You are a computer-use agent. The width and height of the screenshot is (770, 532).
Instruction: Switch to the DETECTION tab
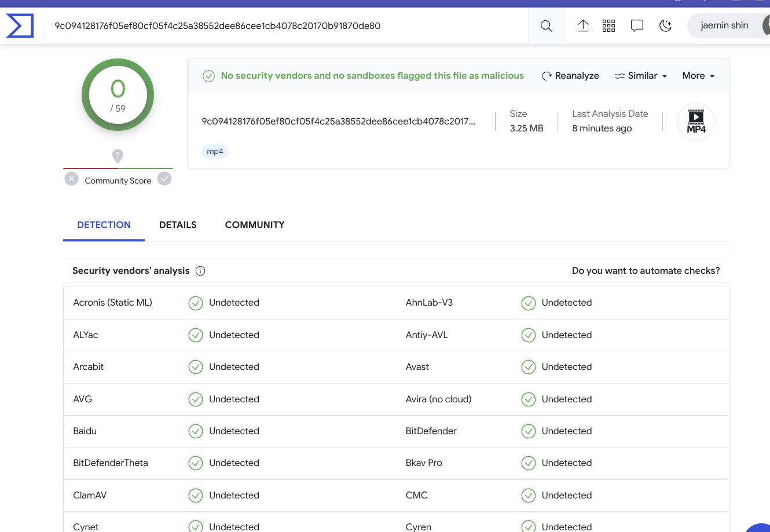tap(104, 225)
